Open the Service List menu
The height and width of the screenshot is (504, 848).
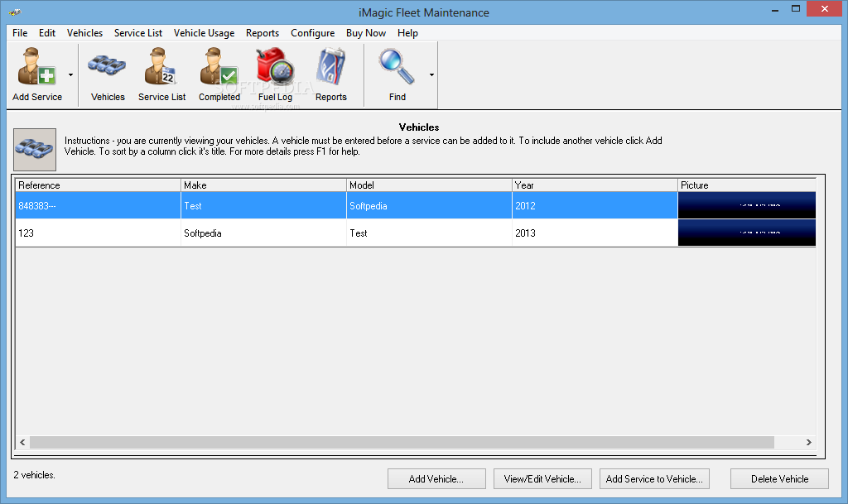pyautogui.click(x=138, y=33)
